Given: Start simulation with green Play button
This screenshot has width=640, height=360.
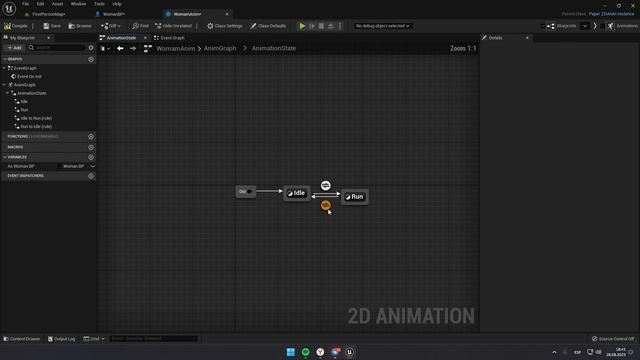Looking at the screenshot, I should coord(302,26).
